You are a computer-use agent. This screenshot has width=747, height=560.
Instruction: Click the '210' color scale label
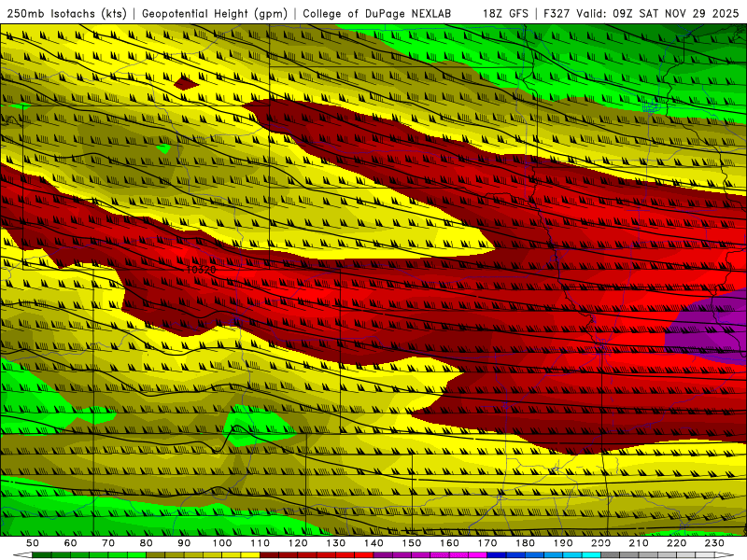click(x=639, y=543)
